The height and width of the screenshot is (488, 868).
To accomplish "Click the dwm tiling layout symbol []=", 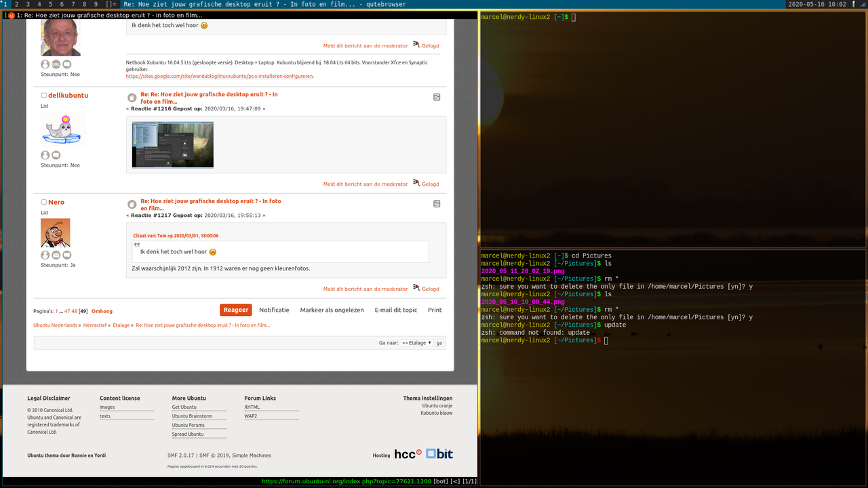I will click(111, 4).
